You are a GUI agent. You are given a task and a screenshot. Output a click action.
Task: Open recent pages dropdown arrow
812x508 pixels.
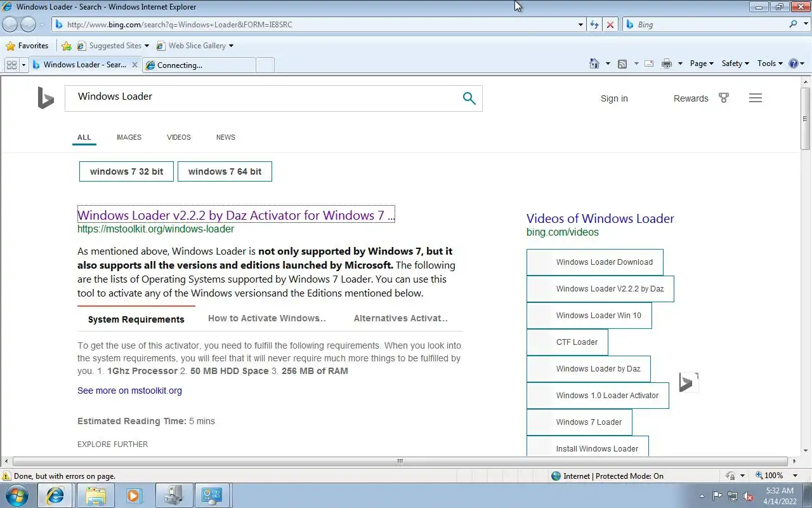(42, 25)
